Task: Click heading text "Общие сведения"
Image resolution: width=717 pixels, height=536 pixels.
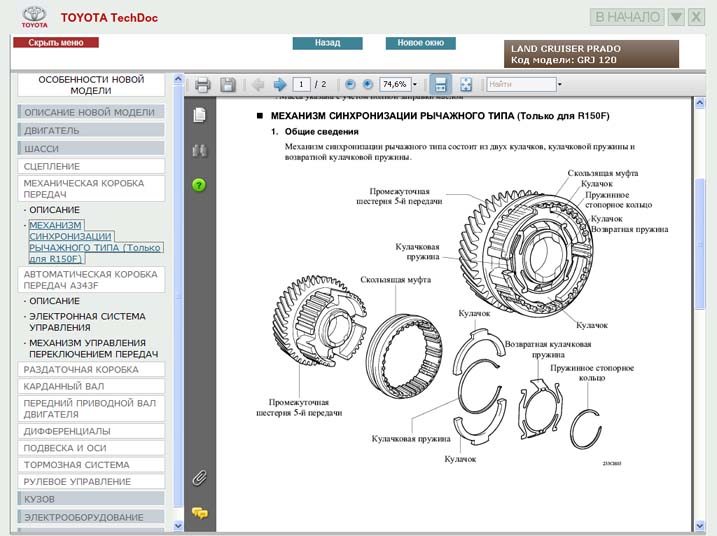Action: click(x=321, y=132)
